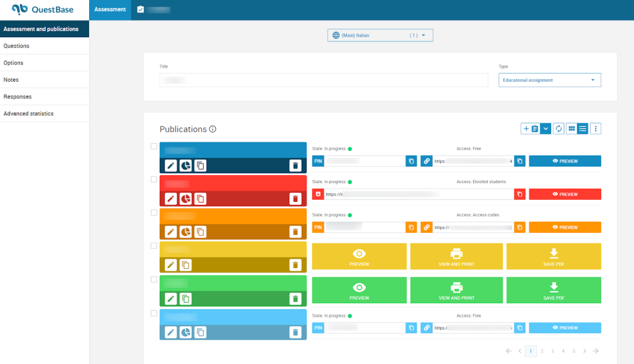This screenshot has width=634, height=364.
Task: Click the yellow Save PDF button
Action: [554, 256]
